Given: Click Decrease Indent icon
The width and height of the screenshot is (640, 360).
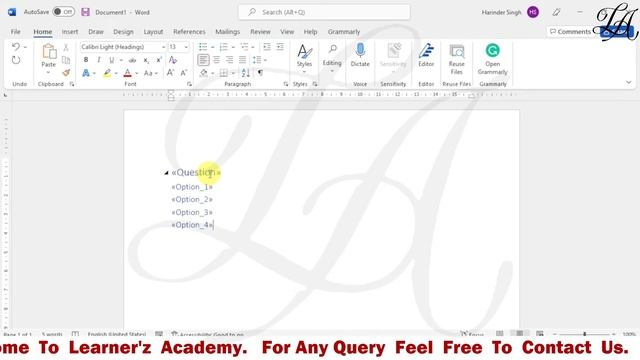Looking at the screenshot, I should (x=267, y=47).
